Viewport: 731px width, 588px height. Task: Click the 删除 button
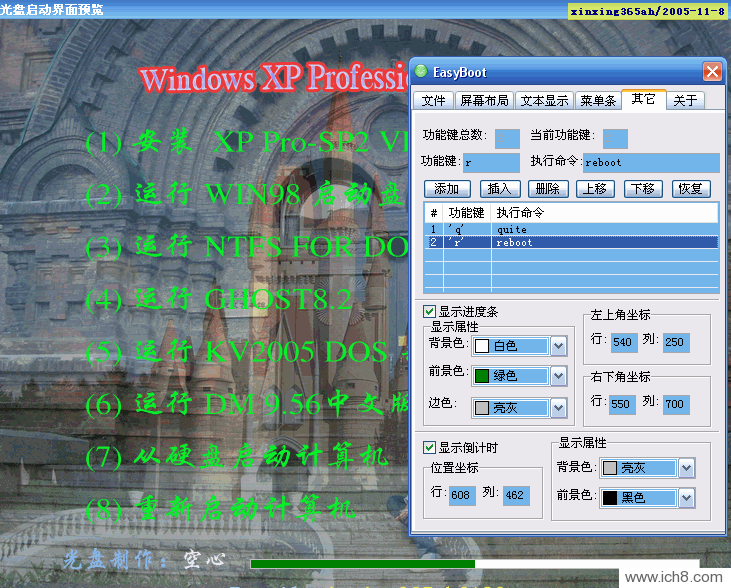pyautogui.click(x=548, y=189)
